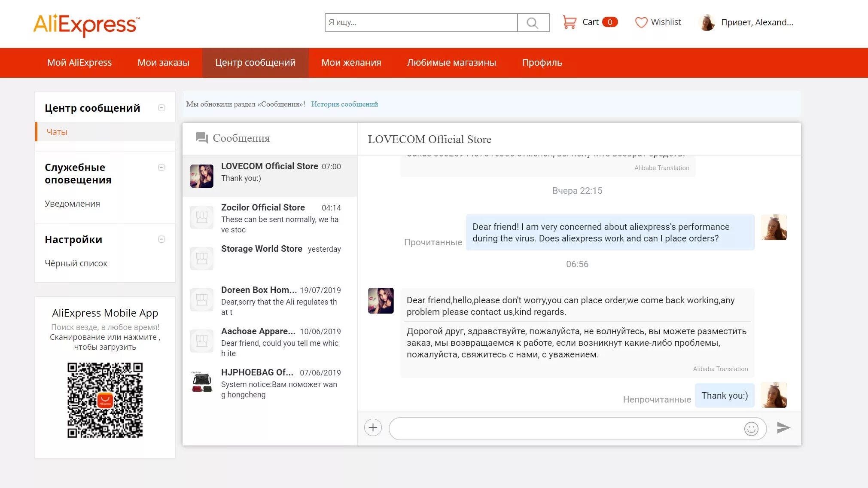
Task: Collapse the Настройки sidebar section
Action: (161, 239)
